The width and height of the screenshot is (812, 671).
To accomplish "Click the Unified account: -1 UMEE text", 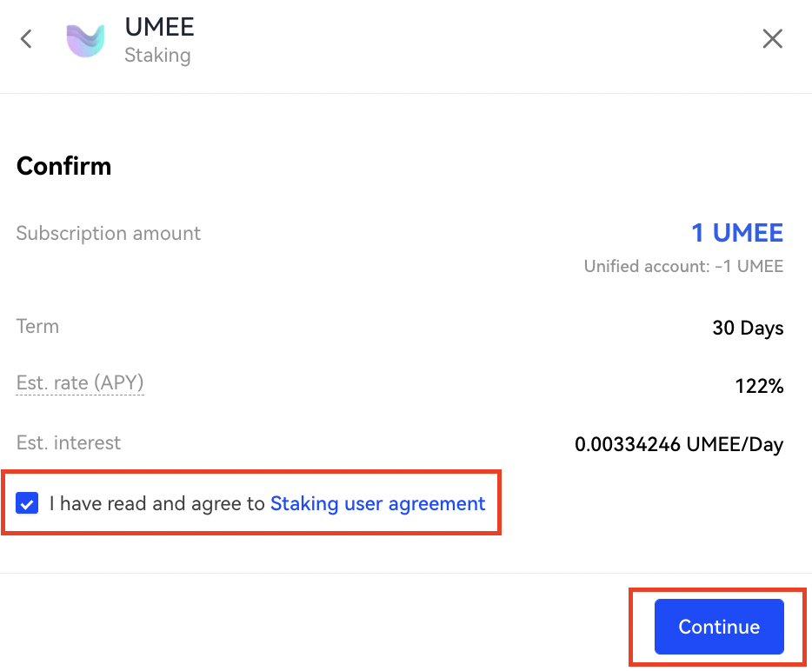I will pos(683,266).
